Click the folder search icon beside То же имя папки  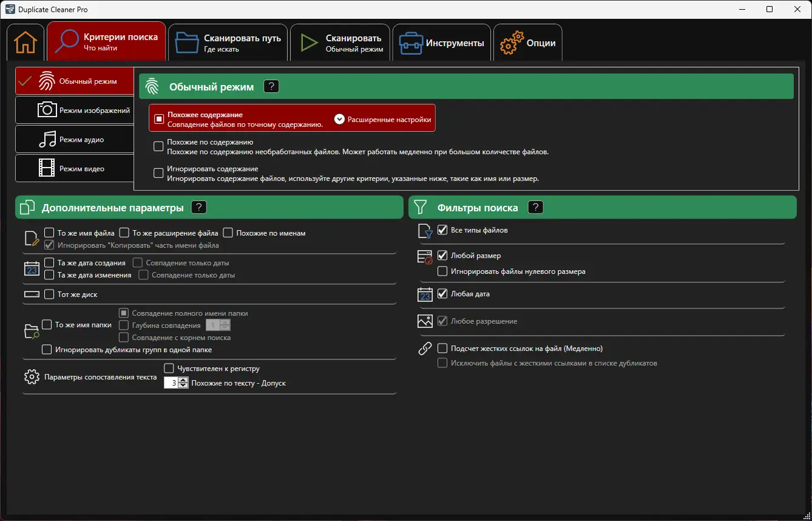pos(32,331)
